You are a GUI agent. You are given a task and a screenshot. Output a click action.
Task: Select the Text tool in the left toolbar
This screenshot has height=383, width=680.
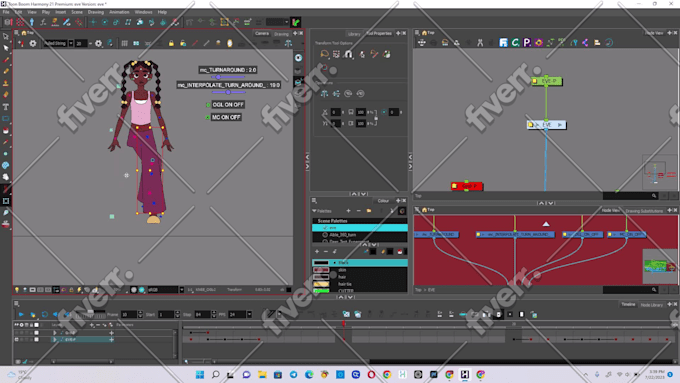6,107
